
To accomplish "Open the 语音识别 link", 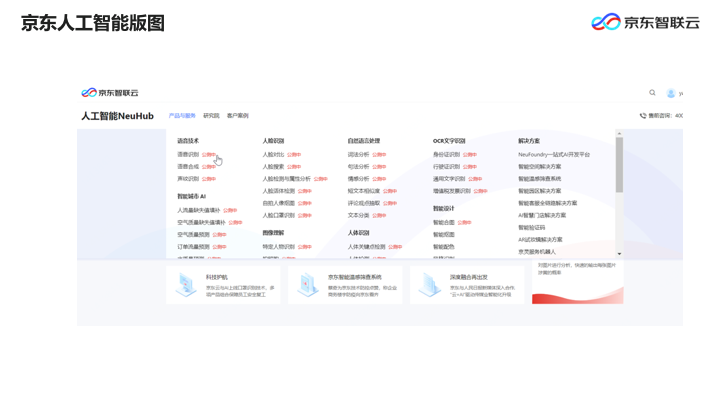I will pos(188,155).
